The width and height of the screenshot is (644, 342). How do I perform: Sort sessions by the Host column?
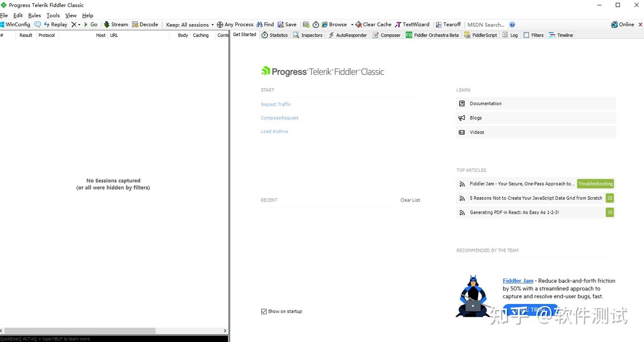[84, 35]
